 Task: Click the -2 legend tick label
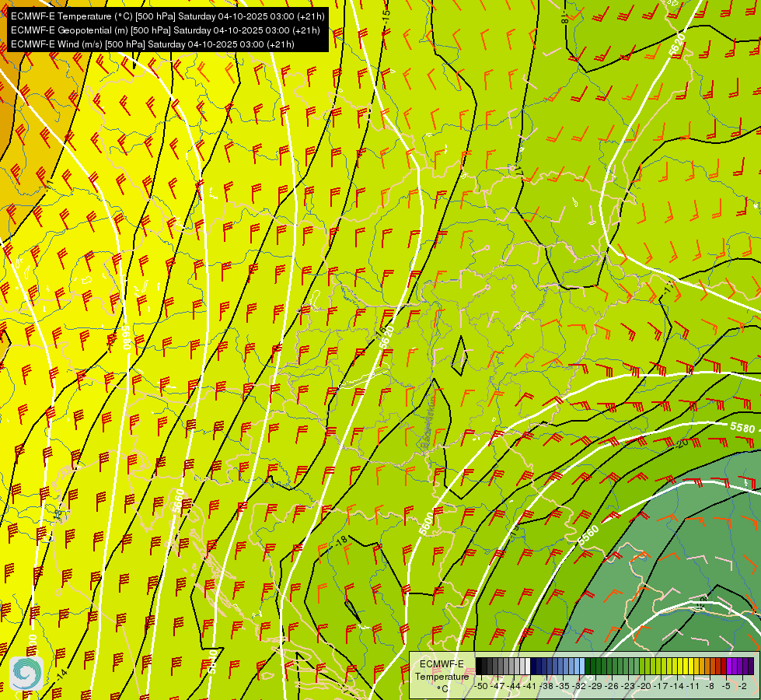pos(742,686)
